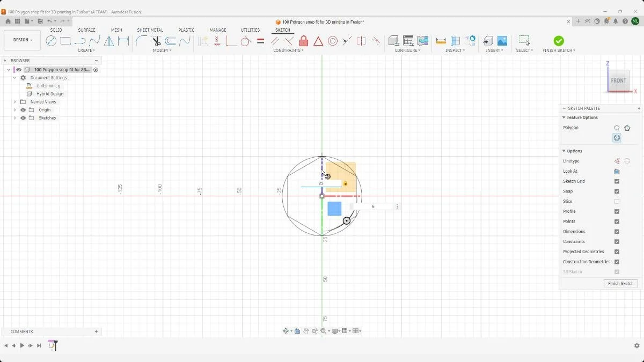Uncheck the Projected Geometries checkbox
Screen dimensions: 644x362
point(617,252)
